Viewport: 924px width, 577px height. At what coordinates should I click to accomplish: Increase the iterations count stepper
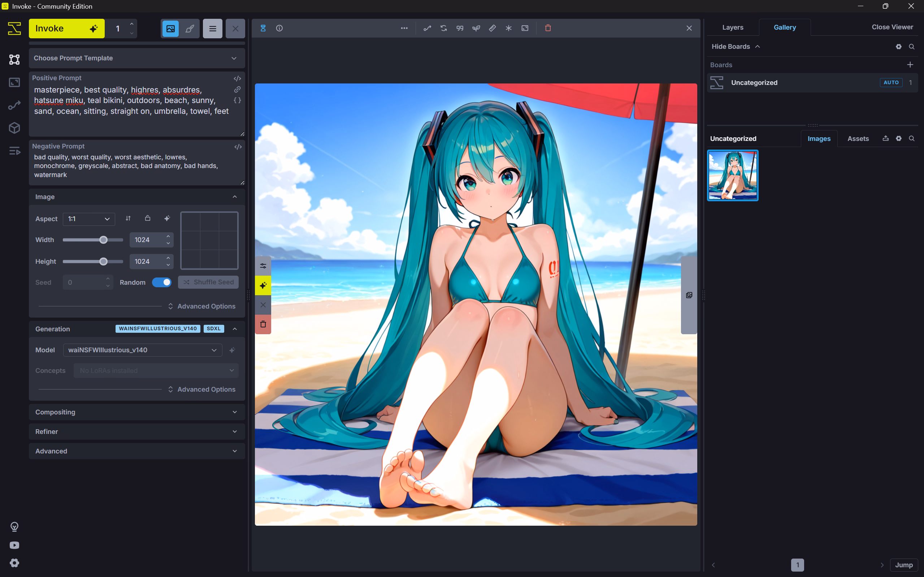click(x=131, y=24)
